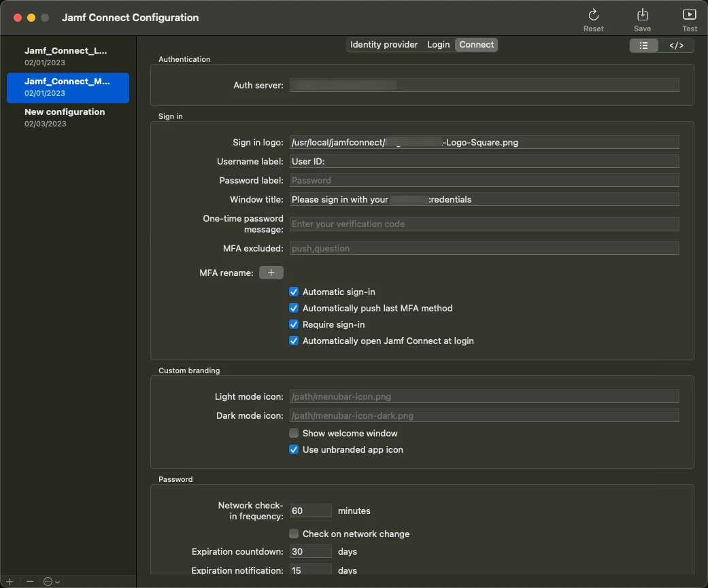Uncheck Automatic sign-in
The image size is (708, 588).
coord(294,292)
